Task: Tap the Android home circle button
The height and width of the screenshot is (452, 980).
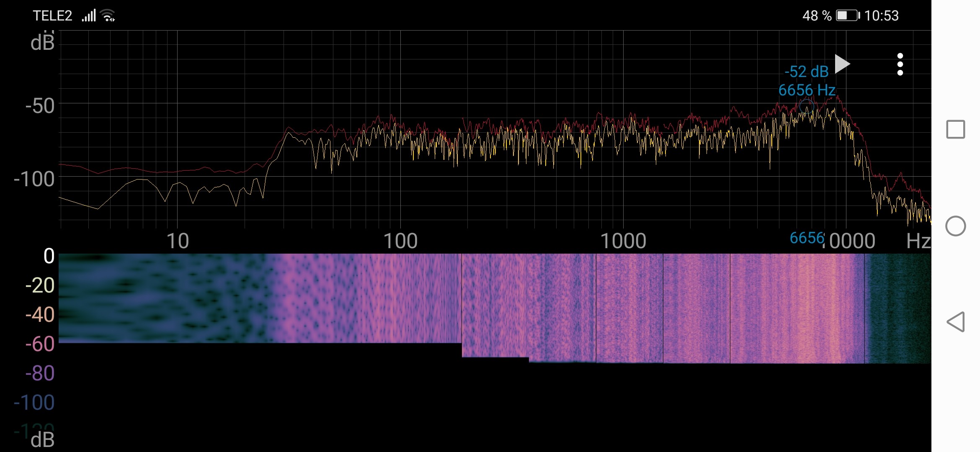Action: [x=956, y=226]
